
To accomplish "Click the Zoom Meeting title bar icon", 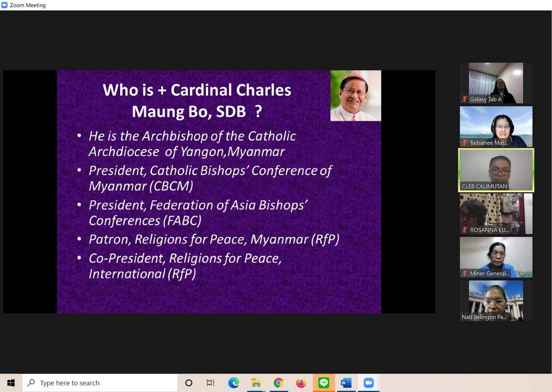I will [x=4, y=5].
